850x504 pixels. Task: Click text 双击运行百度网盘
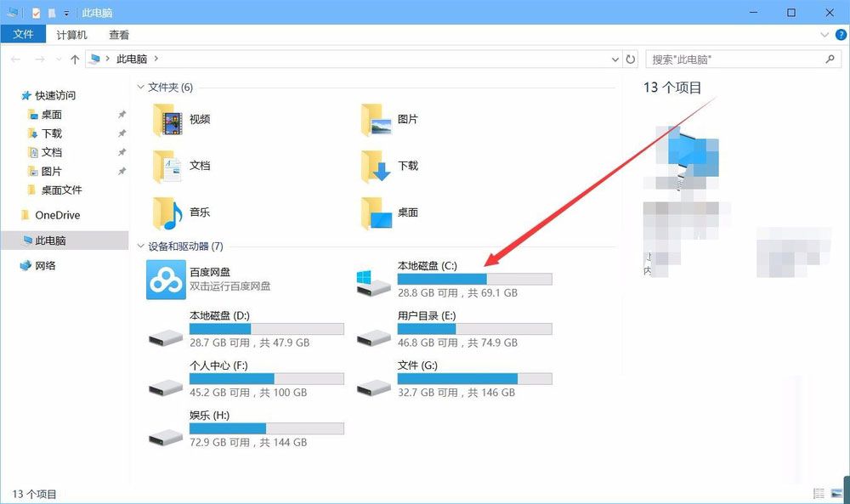[229, 286]
